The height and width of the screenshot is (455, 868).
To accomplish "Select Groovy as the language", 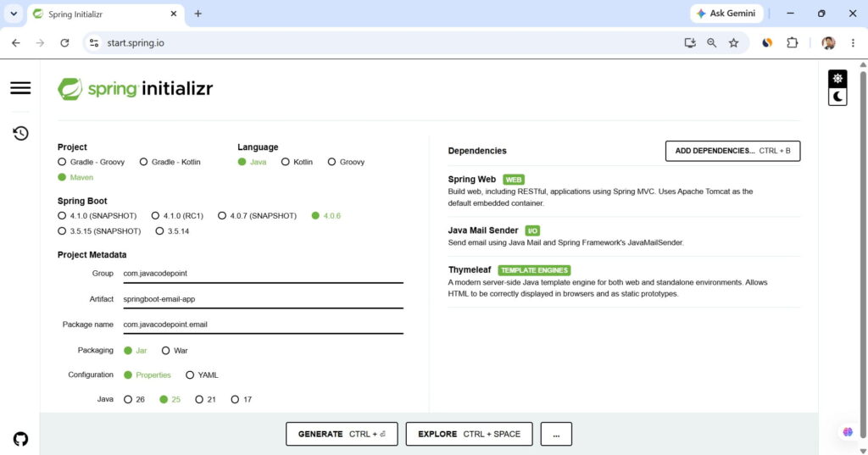I will 346,162.
